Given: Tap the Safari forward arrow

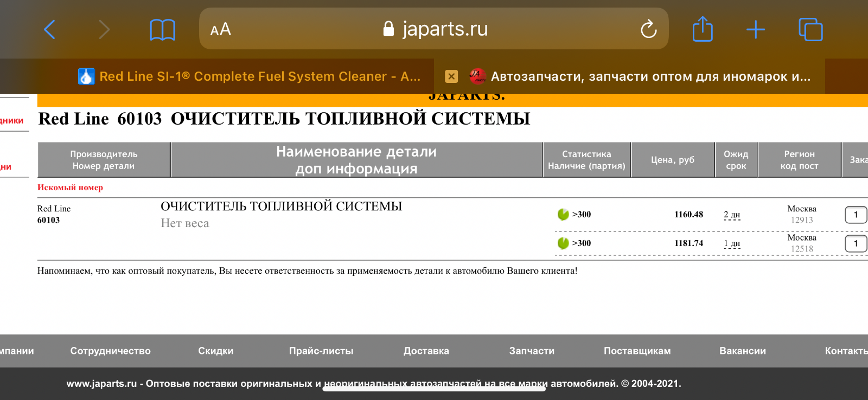Looking at the screenshot, I should click(104, 29).
